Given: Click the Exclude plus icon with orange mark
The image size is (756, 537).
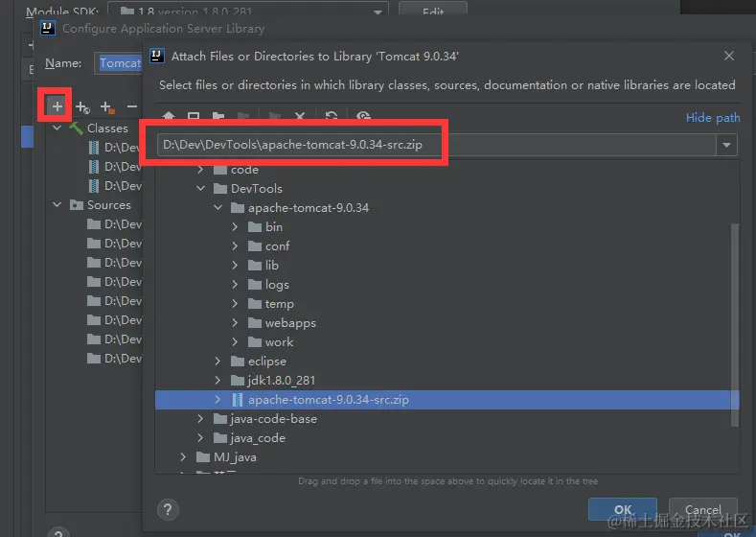Looking at the screenshot, I should [107, 106].
